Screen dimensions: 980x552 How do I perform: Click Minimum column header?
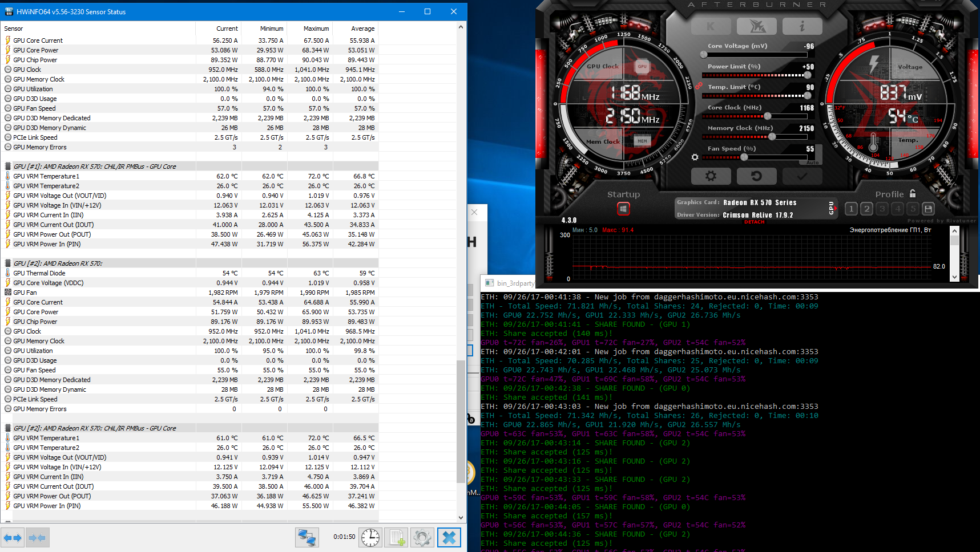coord(264,29)
